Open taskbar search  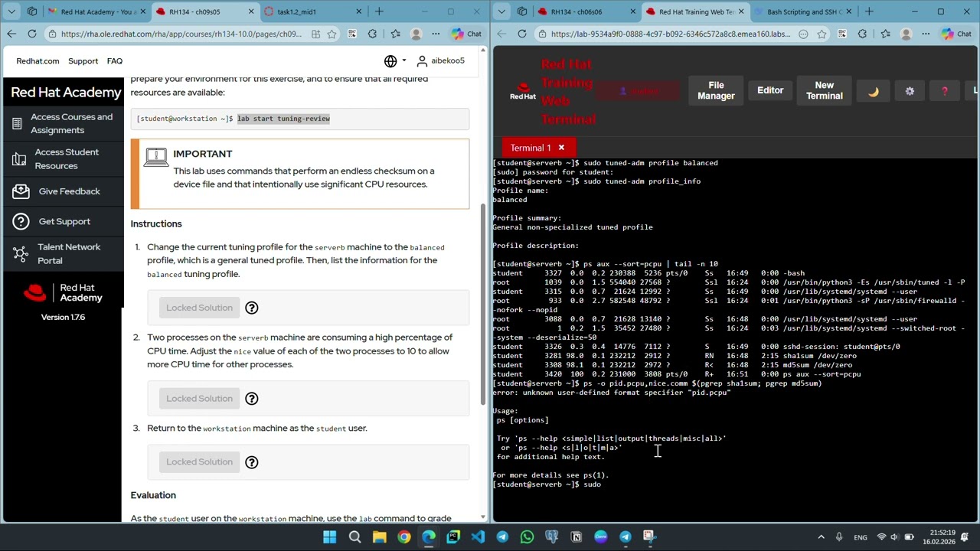(x=354, y=537)
